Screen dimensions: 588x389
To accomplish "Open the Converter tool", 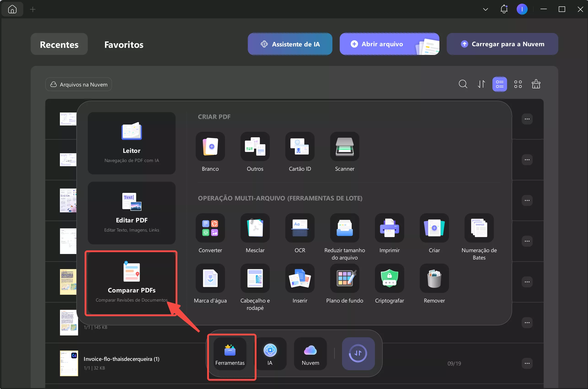I will pos(210,228).
